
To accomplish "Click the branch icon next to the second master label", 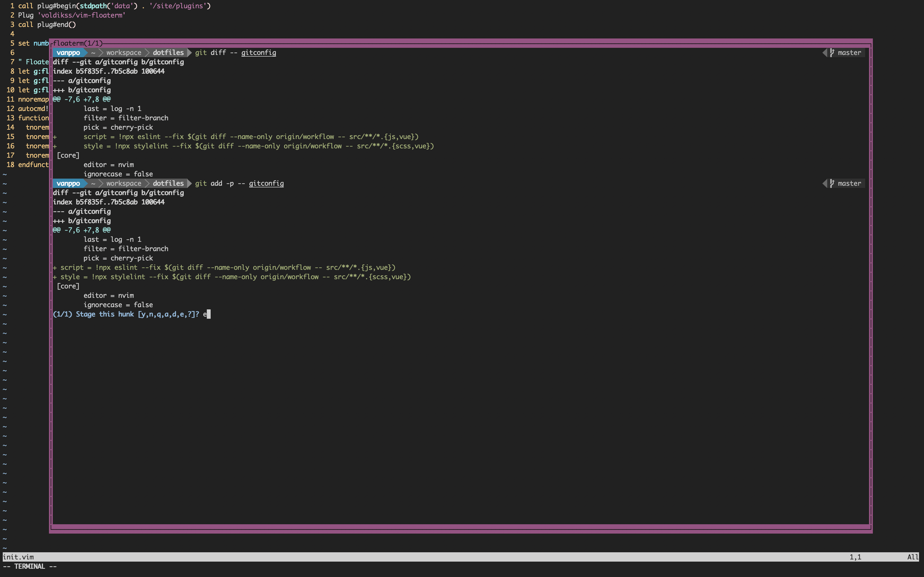I will tap(832, 183).
